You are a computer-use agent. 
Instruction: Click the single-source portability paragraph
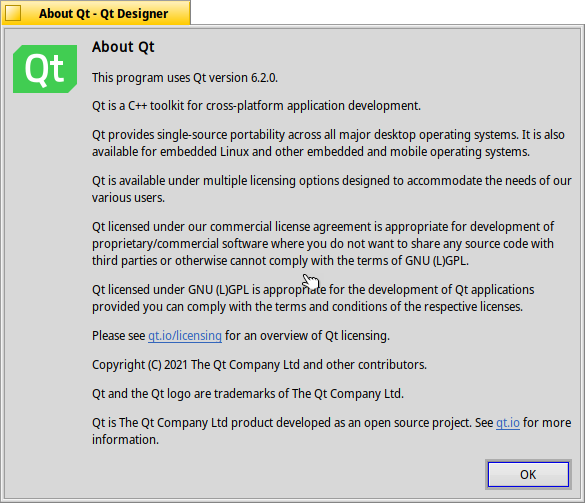pyautogui.click(x=328, y=143)
